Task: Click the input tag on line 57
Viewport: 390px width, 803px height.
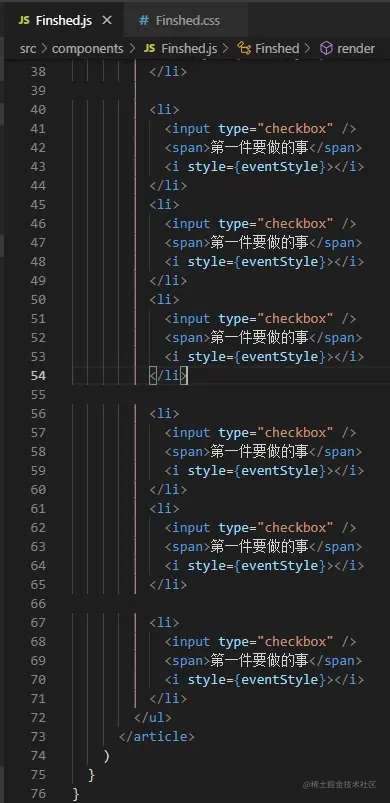Action: [260, 432]
